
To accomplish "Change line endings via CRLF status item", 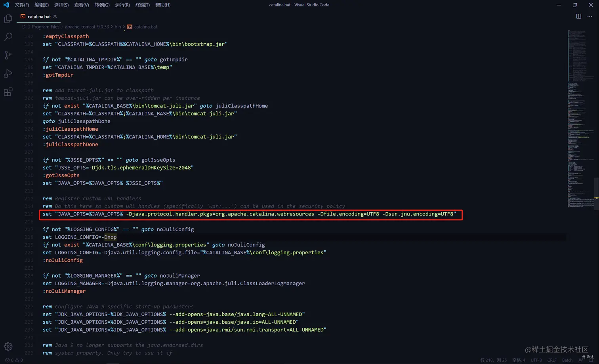I will pyautogui.click(x=552, y=360).
